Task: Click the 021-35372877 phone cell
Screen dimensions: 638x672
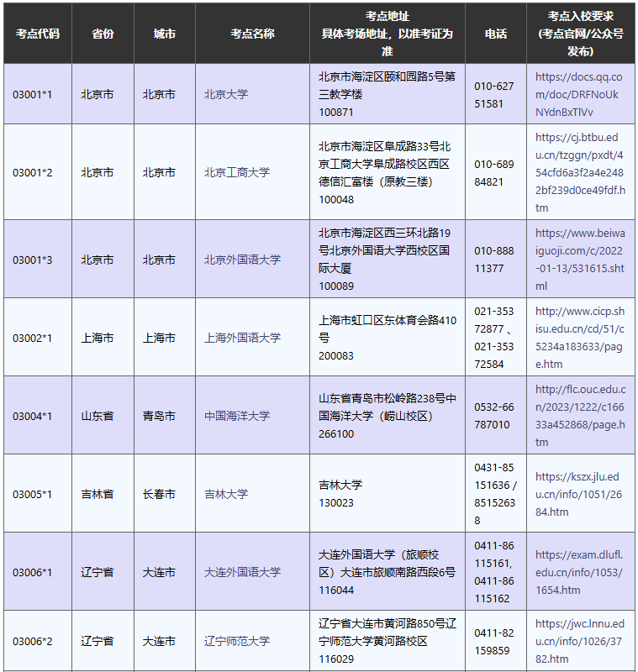Action: pyautogui.click(x=496, y=338)
